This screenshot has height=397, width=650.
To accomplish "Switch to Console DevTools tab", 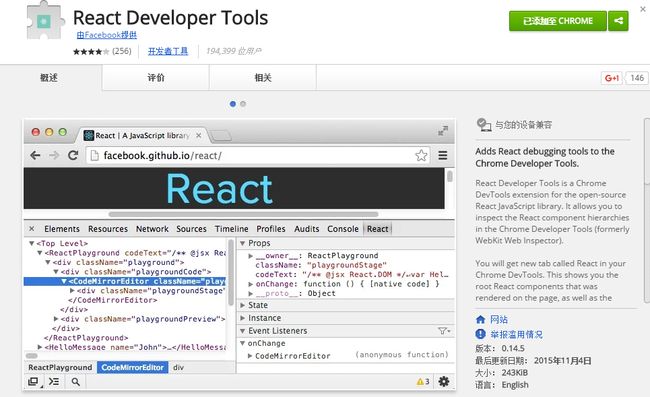I will pos(343,229).
